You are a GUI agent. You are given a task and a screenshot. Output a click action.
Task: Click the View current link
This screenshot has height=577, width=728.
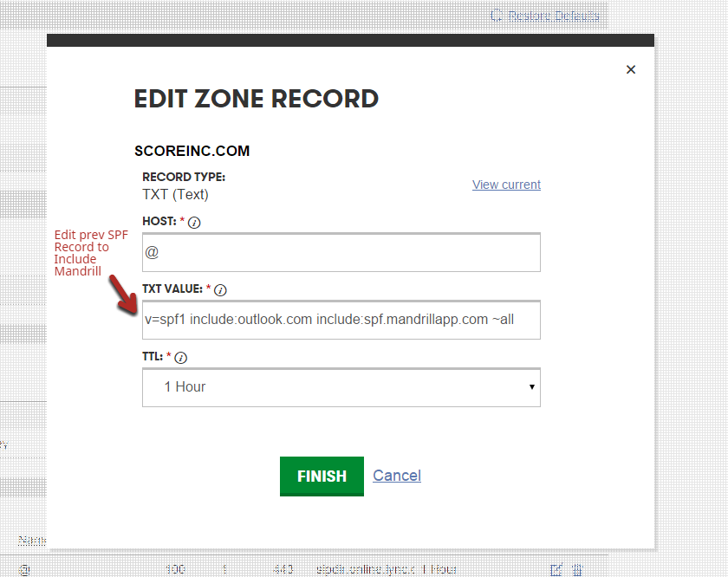pyautogui.click(x=506, y=185)
